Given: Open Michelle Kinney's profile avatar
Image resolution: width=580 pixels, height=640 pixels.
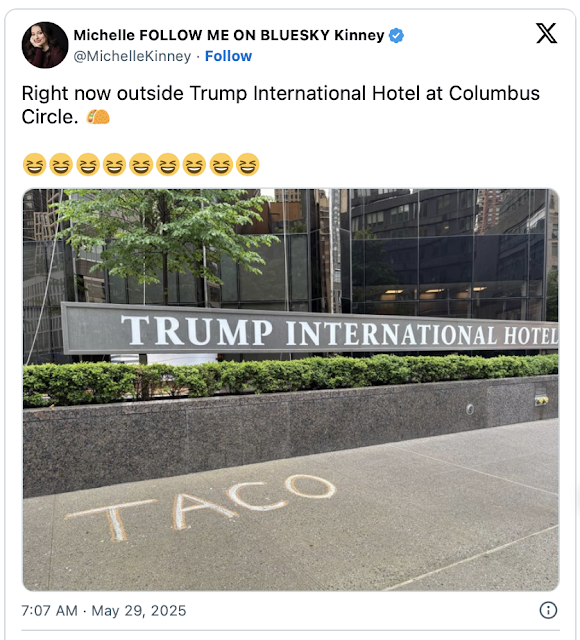Looking at the screenshot, I should [45, 45].
